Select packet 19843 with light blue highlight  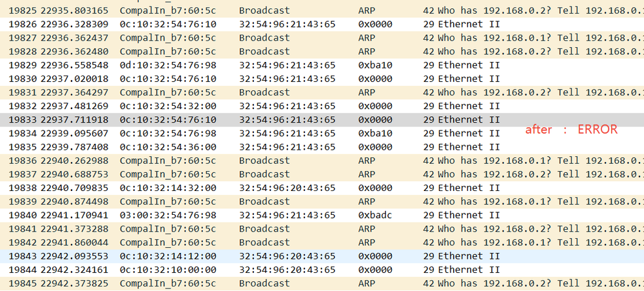[258, 256]
